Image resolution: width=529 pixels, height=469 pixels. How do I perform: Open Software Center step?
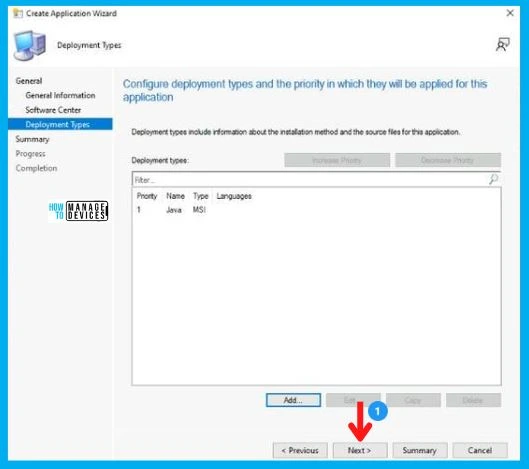[53, 110]
